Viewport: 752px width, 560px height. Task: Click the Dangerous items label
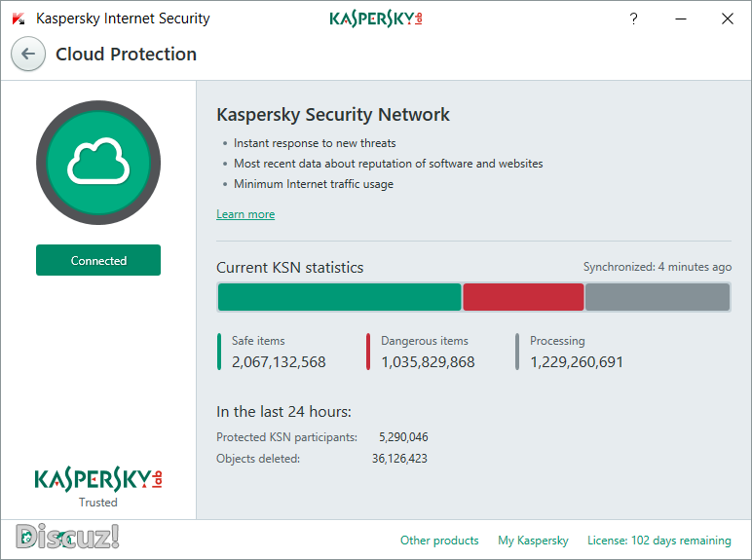click(425, 341)
